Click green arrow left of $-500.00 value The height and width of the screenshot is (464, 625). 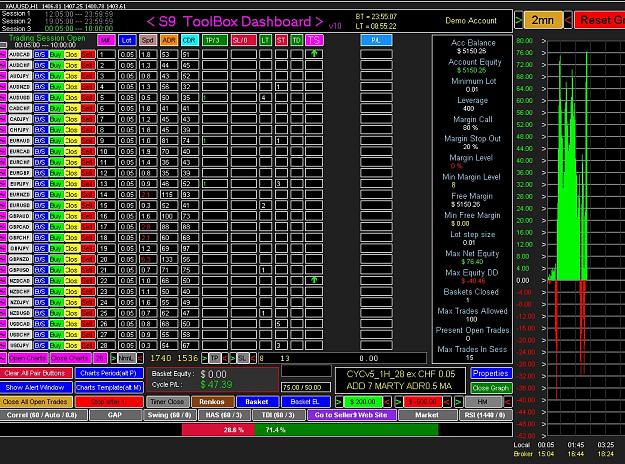coord(398,401)
